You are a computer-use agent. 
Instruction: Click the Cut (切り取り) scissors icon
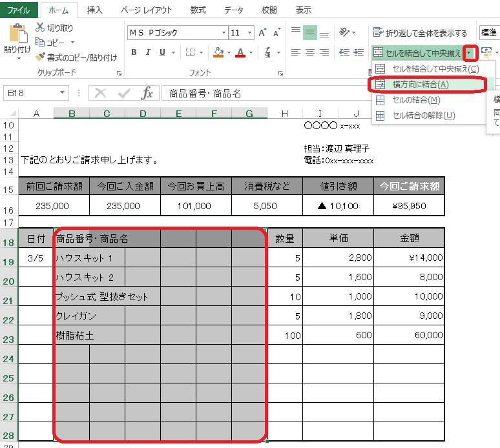point(40,28)
